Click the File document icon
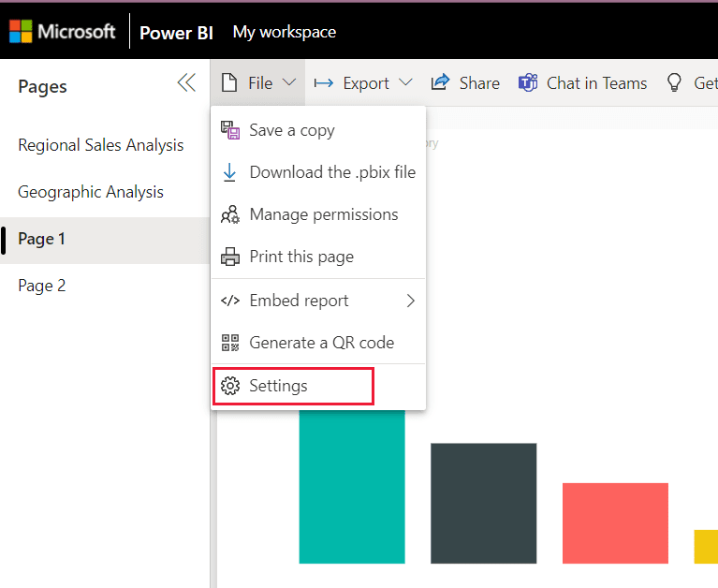718x588 pixels. point(229,83)
